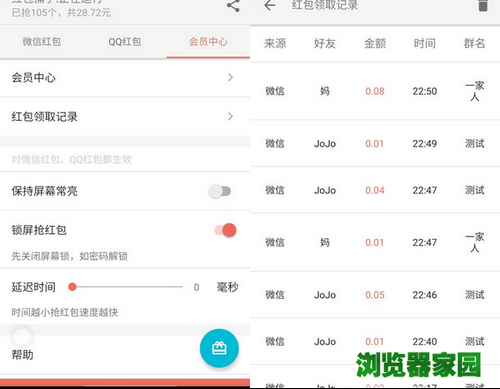
Task: Click the 好友 column header
Action: [x=325, y=43]
